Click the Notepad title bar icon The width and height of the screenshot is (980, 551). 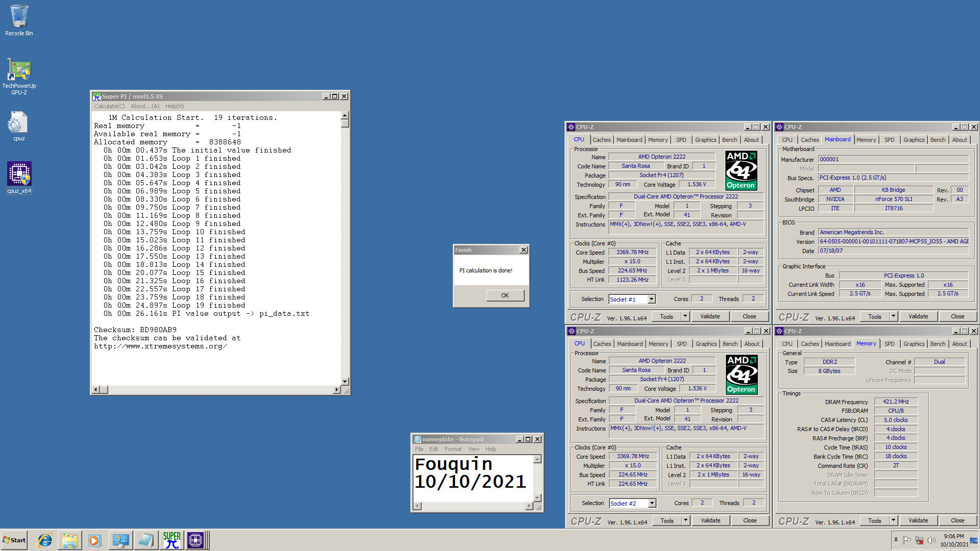tap(418, 439)
